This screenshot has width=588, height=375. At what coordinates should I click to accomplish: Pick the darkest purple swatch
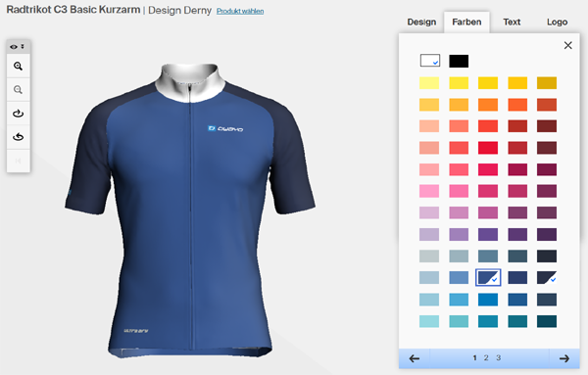point(547,235)
